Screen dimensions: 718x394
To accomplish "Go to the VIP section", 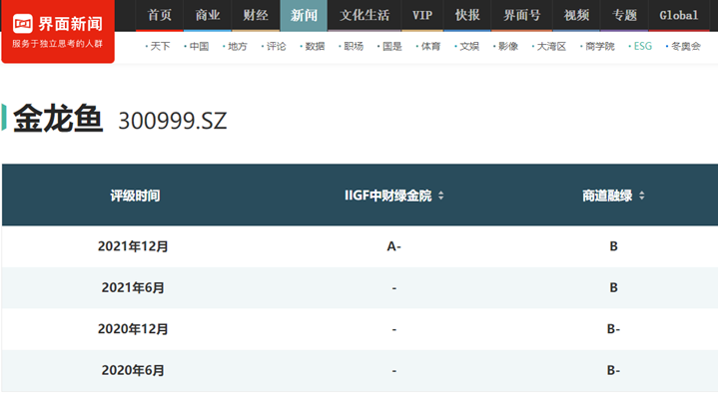I will pos(422,15).
